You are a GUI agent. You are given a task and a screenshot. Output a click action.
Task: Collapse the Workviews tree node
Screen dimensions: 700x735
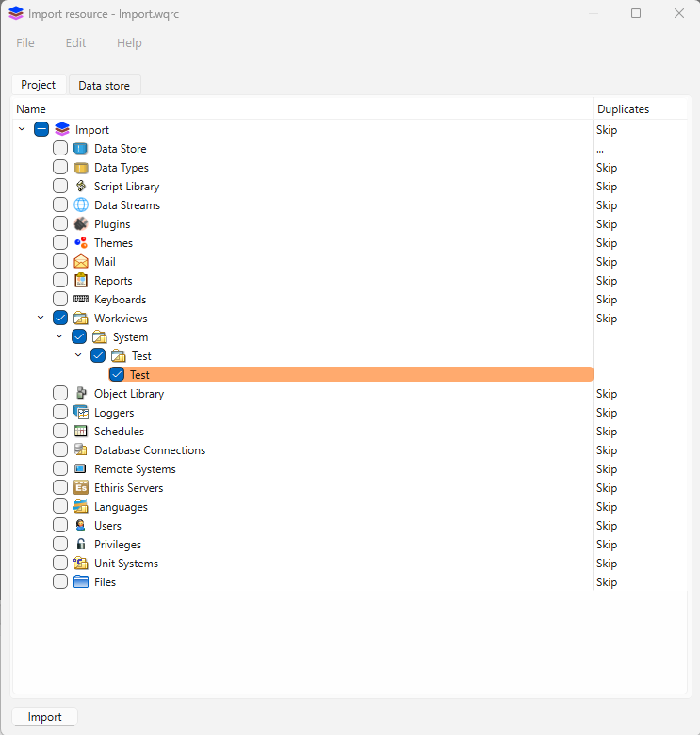tap(41, 318)
